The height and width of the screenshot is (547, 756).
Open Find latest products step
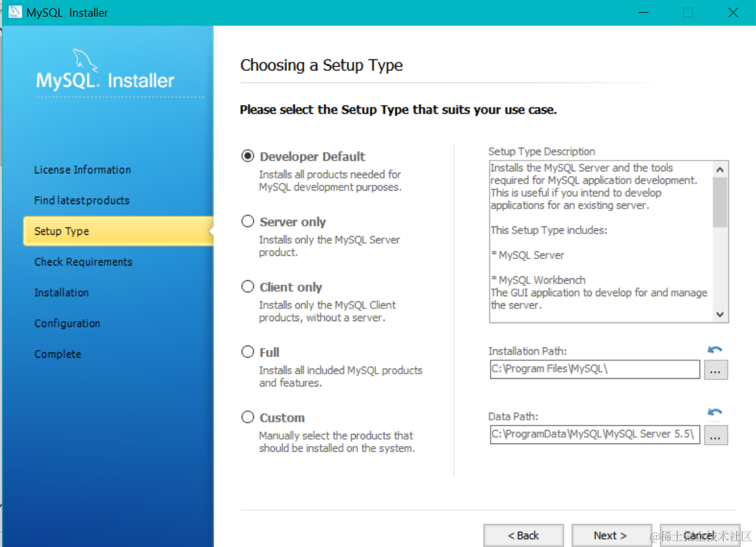pyautogui.click(x=82, y=200)
